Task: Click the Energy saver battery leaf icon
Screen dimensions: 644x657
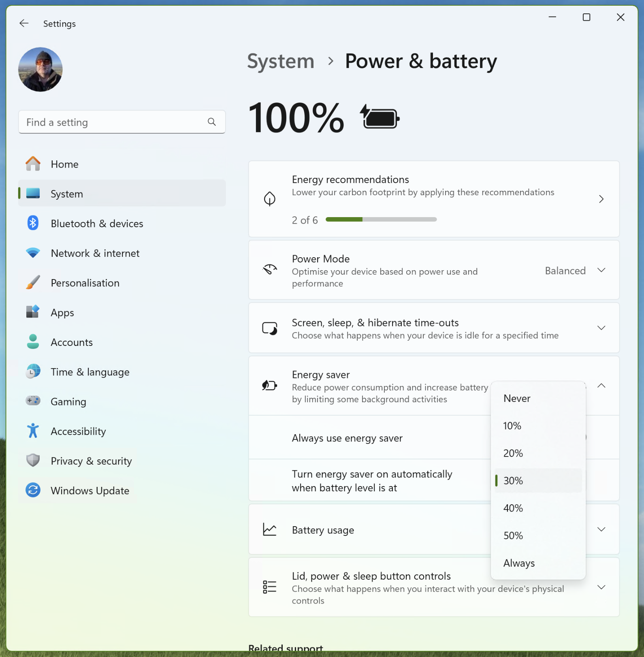Action: [x=270, y=385]
